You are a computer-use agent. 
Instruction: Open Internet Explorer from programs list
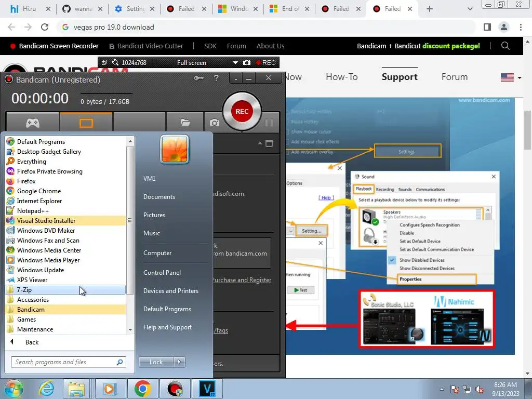click(x=66, y=201)
